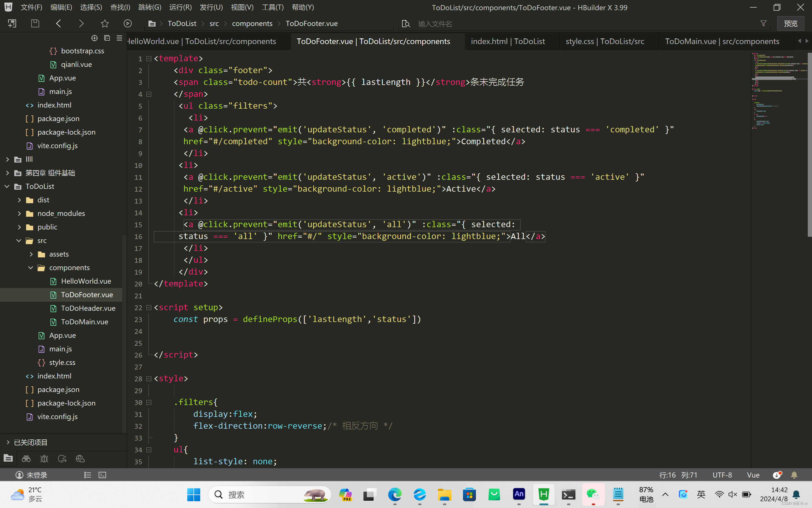The image size is (812, 508).
Task: Click the filter funnel icon
Action: pyautogui.click(x=763, y=23)
